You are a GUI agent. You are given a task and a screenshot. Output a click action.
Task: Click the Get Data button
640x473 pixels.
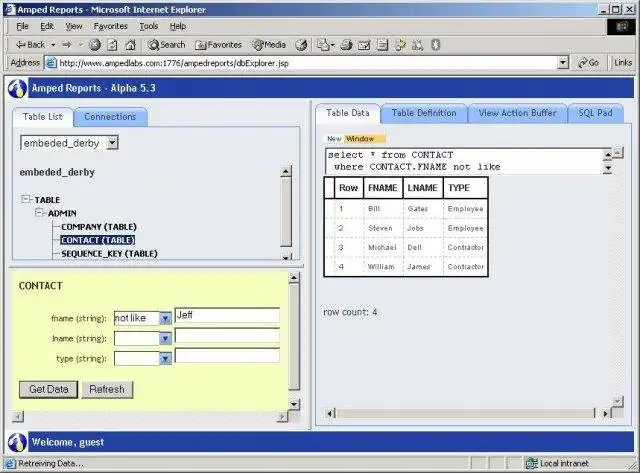[x=49, y=390]
